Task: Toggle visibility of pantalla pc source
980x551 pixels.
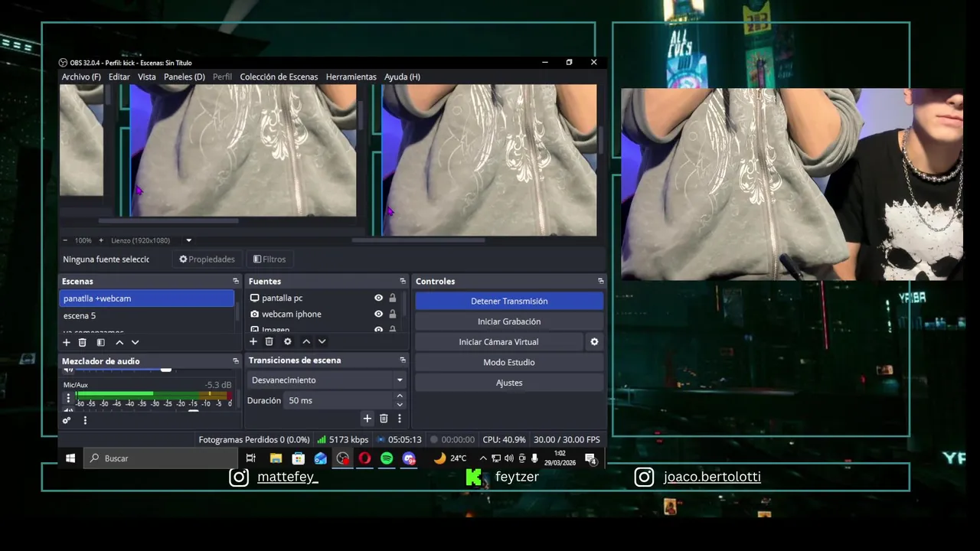Action: [x=378, y=298]
